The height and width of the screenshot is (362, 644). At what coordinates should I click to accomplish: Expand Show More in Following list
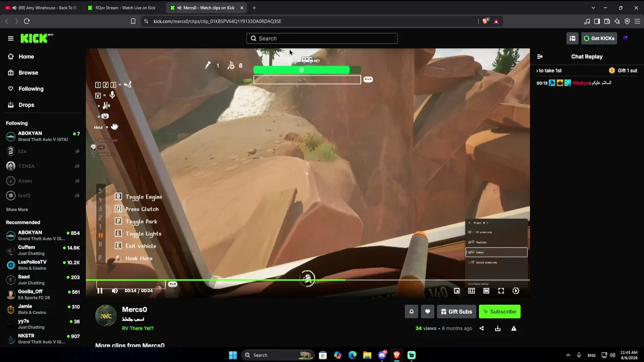pos(17,210)
